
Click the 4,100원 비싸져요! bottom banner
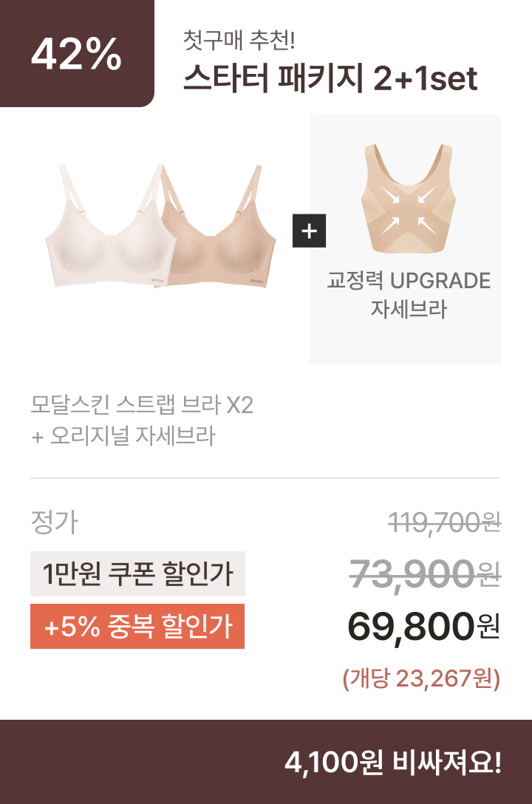click(x=266, y=762)
